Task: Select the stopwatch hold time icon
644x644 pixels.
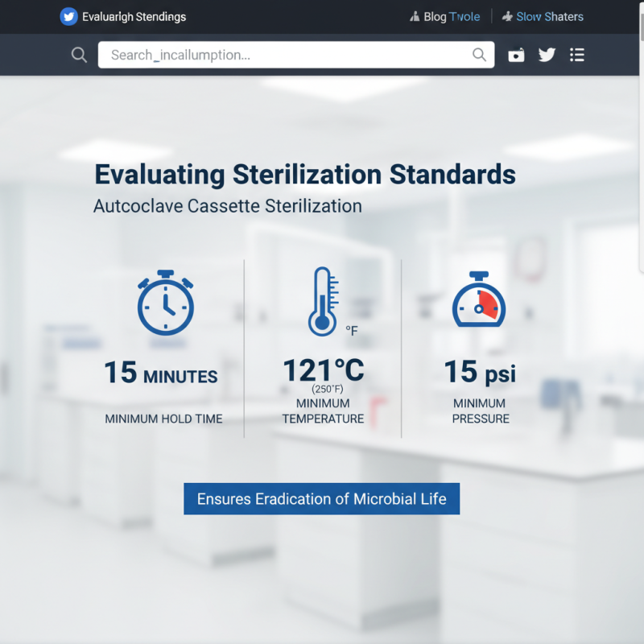Action: (x=166, y=304)
